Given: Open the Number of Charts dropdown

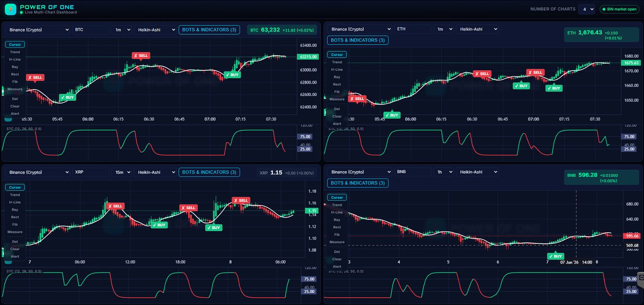Looking at the screenshot, I should 586,9.
